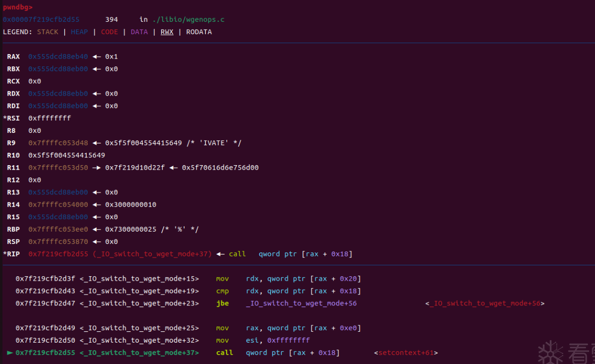
Task: Select the RBP register name
Action: coord(13,229)
